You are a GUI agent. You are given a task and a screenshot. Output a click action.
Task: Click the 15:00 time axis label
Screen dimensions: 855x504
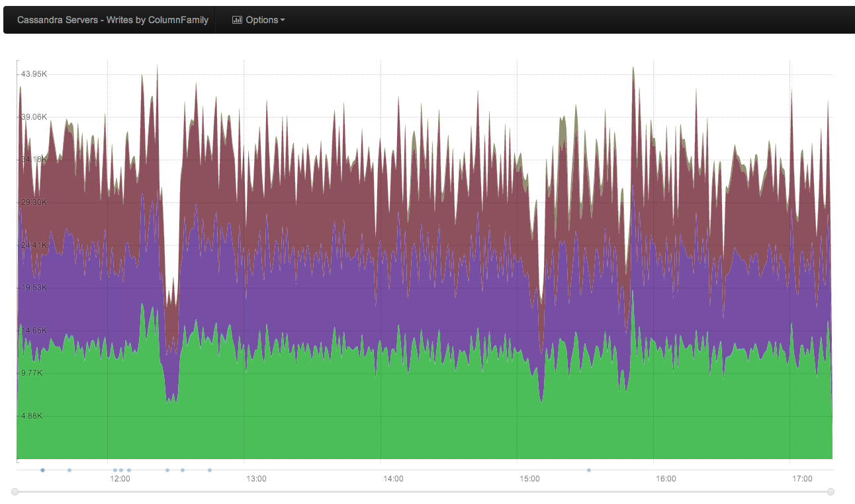coord(529,478)
